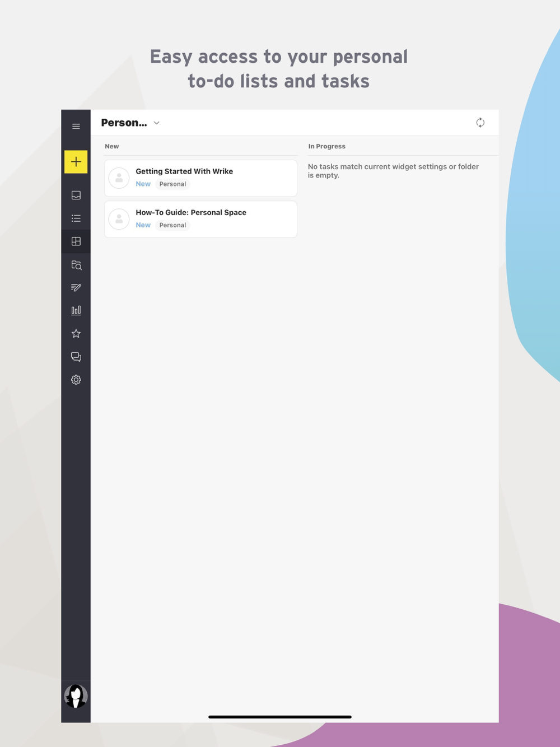Open the Inbox icon in sidebar

[76, 195]
